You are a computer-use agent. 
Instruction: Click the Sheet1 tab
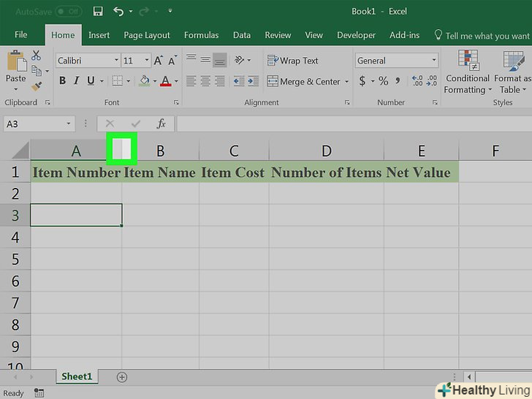[x=77, y=376]
